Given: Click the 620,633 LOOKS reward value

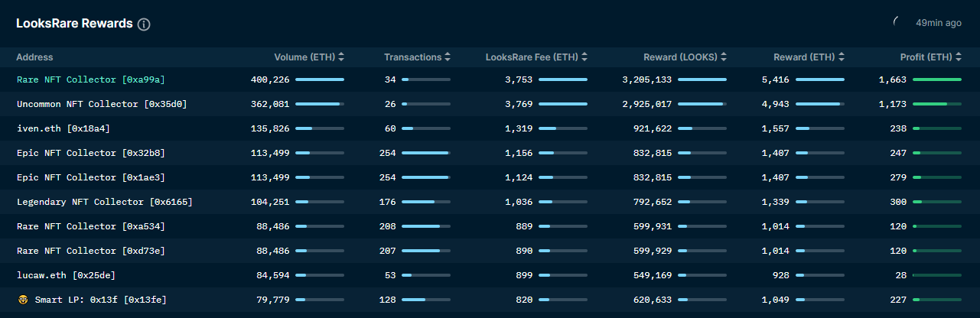Looking at the screenshot, I should [653, 300].
